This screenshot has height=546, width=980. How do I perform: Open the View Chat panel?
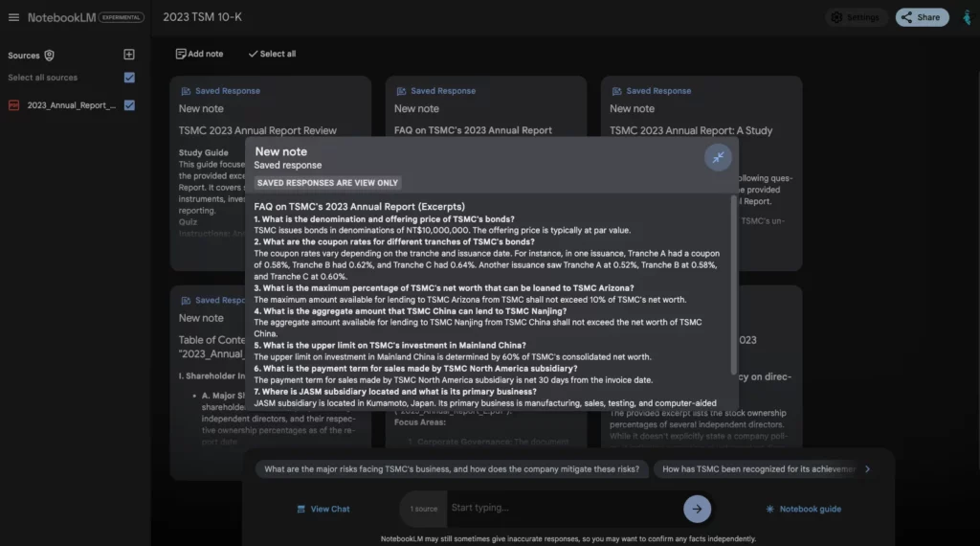323,509
